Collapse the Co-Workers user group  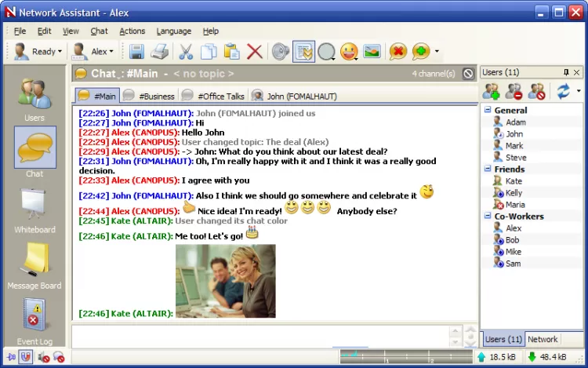pos(488,217)
